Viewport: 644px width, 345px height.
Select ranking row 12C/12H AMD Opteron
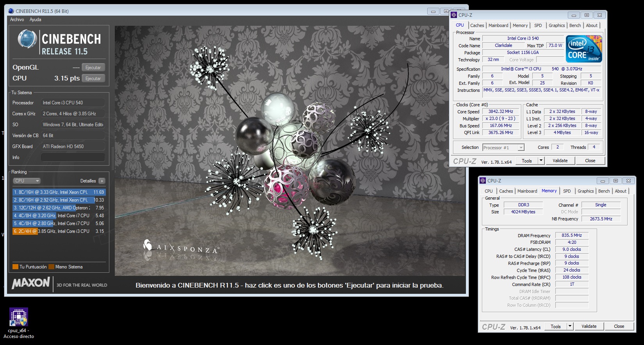(x=59, y=208)
